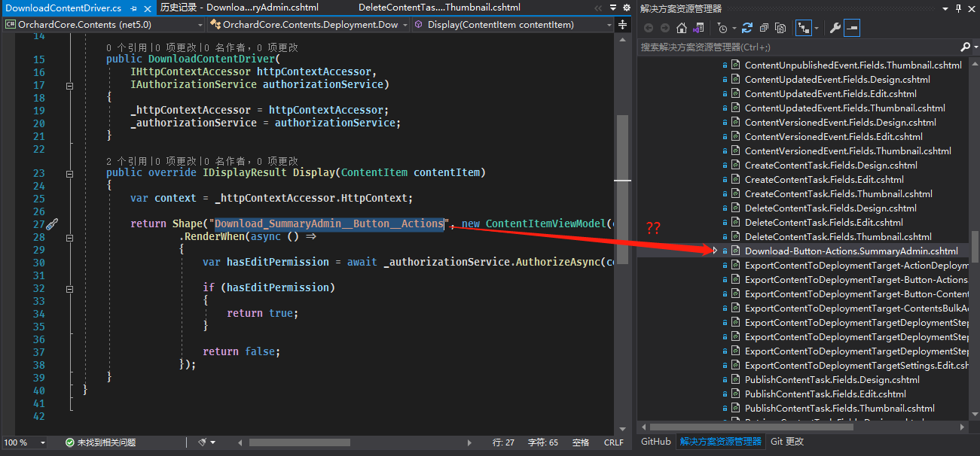Select ContentUpdatedEvent.Fields.Design.cshtml file
This screenshot has height=456, width=980.
click(837, 79)
